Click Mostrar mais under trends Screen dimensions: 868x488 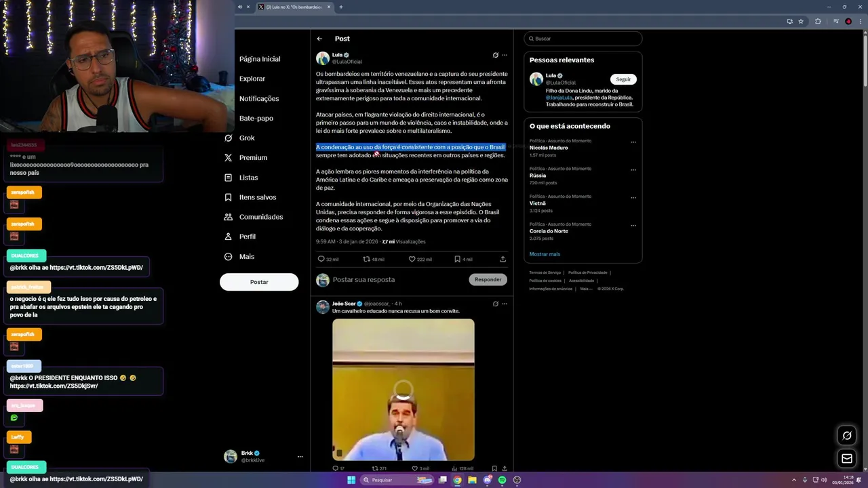pos(545,254)
